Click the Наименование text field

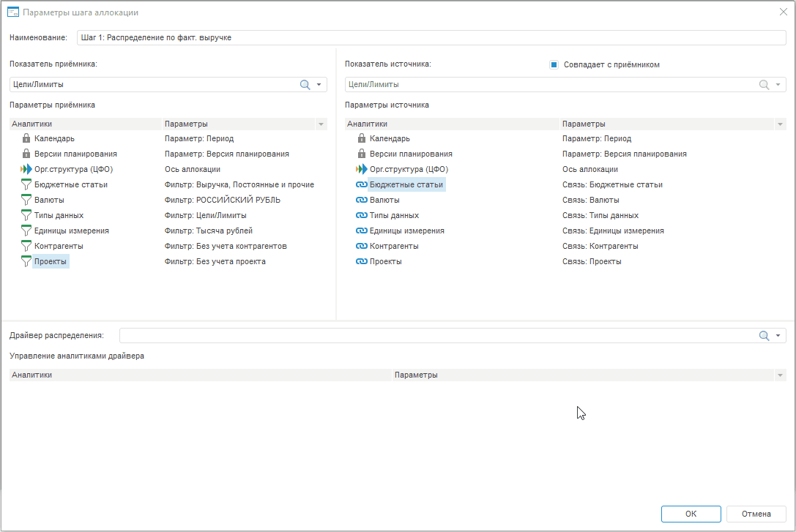coord(431,37)
